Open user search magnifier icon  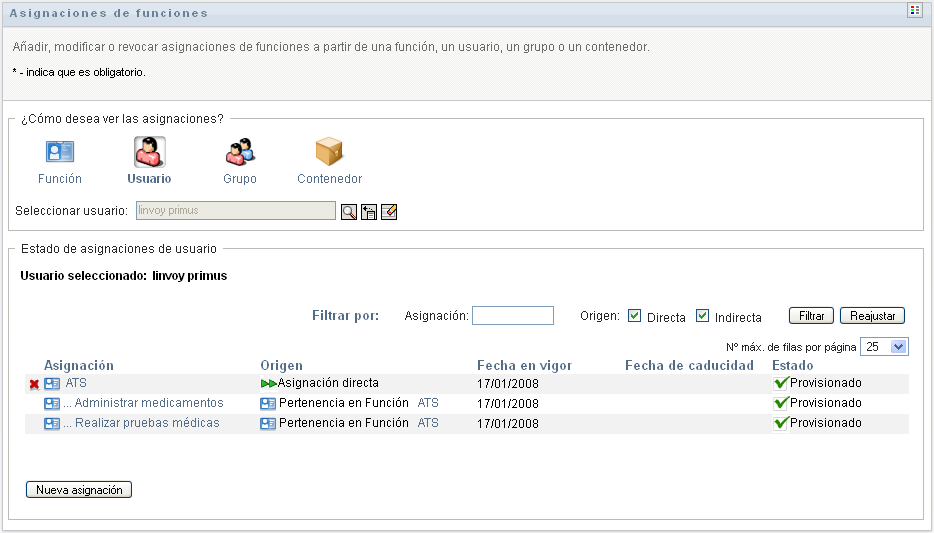(349, 211)
